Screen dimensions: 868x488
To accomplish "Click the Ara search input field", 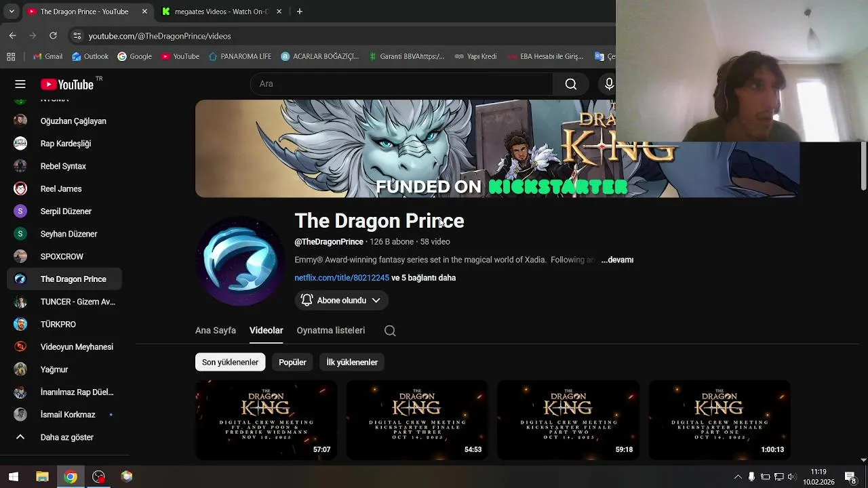I will click(x=401, y=84).
